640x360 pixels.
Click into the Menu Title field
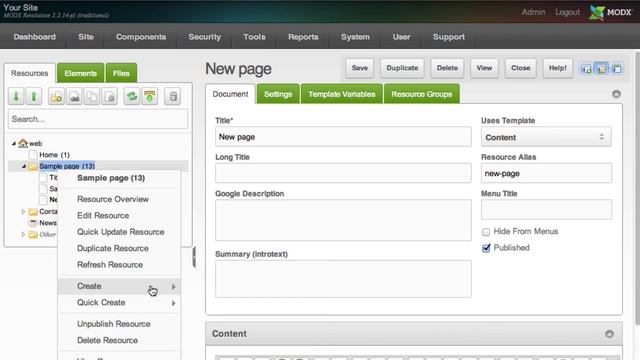click(x=547, y=210)
